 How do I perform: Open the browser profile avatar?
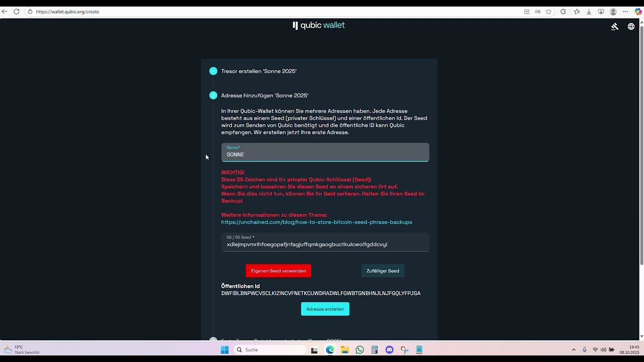(613, 12)
